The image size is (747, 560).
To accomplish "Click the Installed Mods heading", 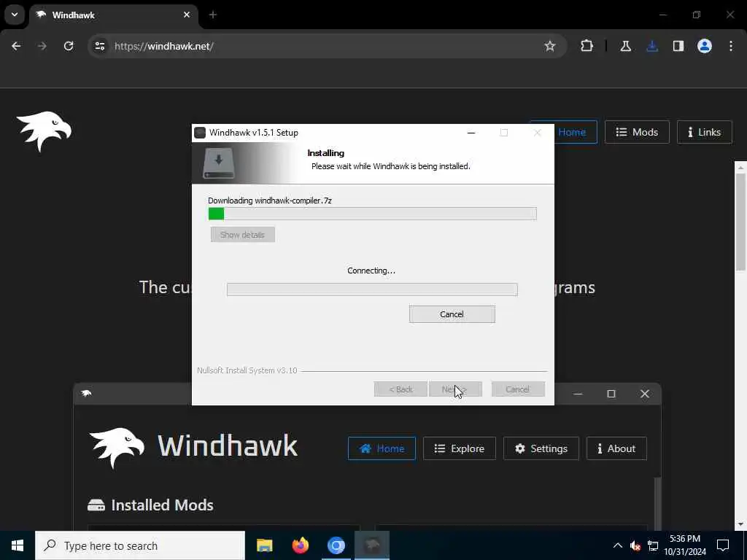I will [162, 505].
